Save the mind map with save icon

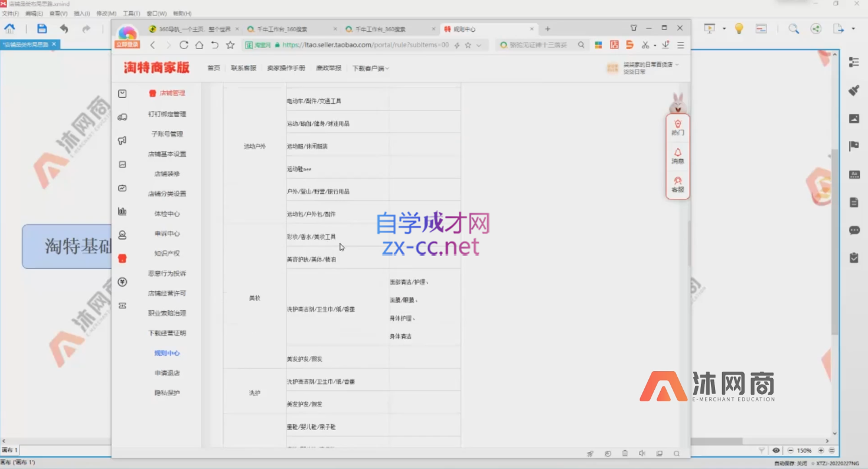pos(42,28)
